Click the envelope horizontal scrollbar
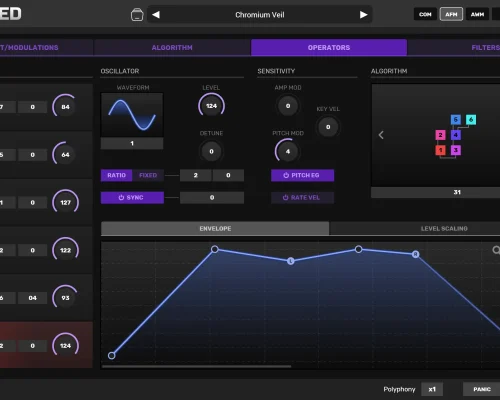This screenshot has height=400, width=500. click(x=196, y=366)
